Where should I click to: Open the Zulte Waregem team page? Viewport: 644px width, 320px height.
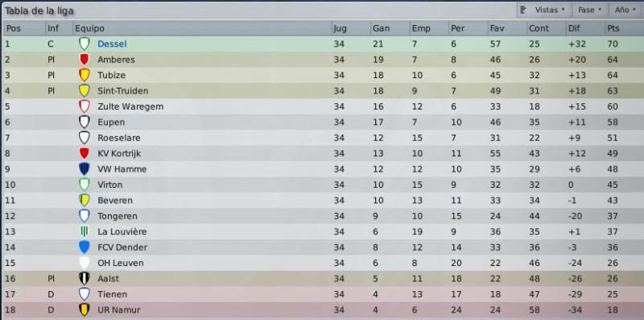(130, 106)
